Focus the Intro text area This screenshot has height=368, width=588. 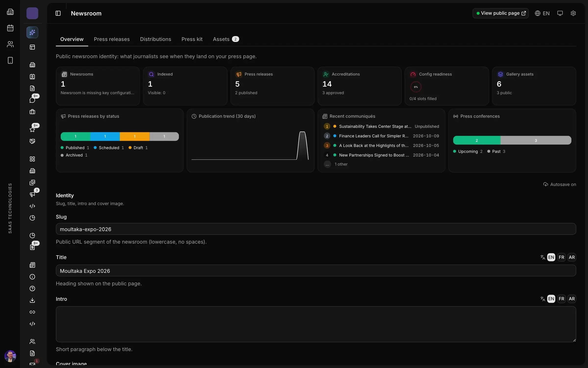316,324
